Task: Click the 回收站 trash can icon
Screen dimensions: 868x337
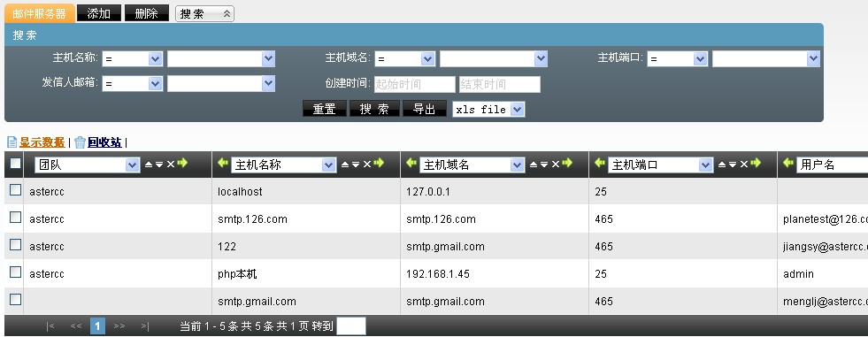Action: coord(80,142)
